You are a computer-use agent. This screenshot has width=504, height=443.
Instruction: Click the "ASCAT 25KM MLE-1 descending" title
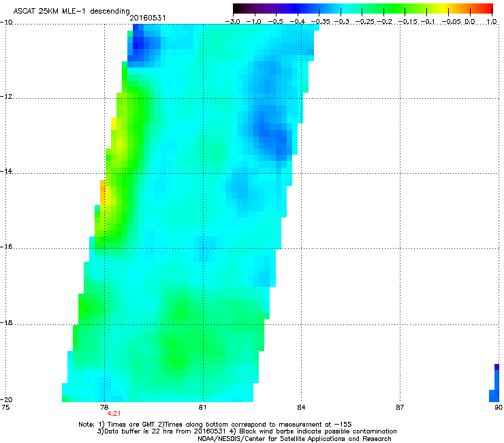point(72,12)
